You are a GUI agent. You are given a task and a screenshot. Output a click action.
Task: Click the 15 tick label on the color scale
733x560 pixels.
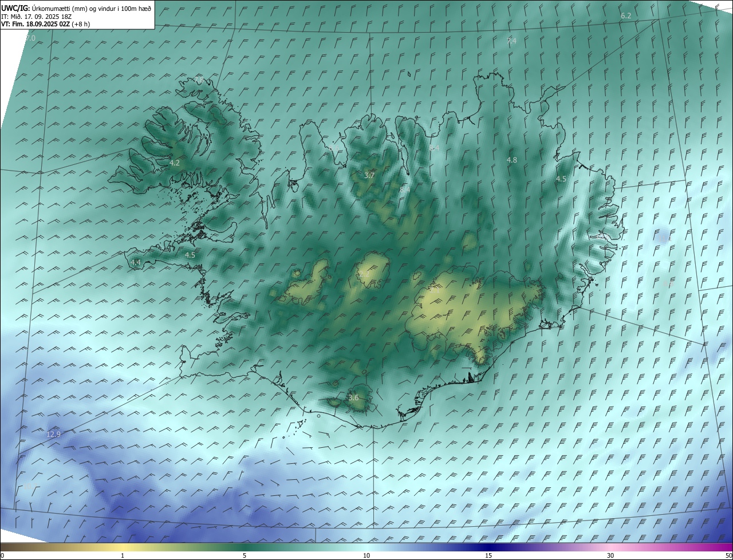(x=488, y=555)
